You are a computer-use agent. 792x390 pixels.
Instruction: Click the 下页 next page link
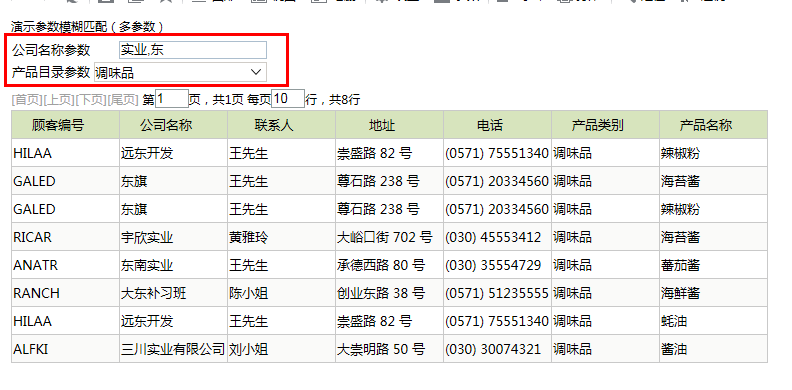(x=91, y=100)
